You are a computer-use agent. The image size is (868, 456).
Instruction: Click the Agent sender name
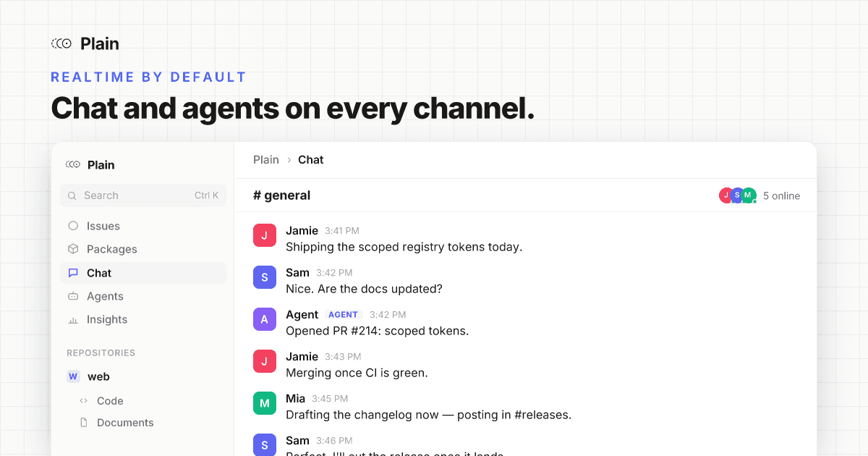tap(302, 315)
